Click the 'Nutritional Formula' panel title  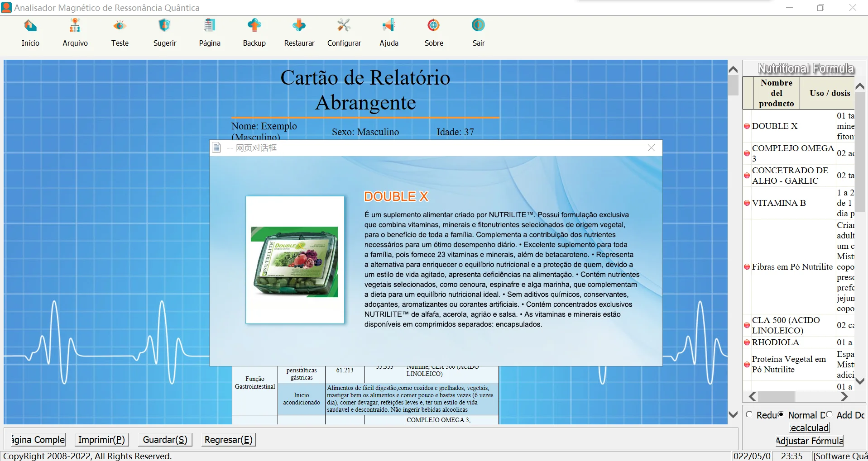tap(806, 69)
